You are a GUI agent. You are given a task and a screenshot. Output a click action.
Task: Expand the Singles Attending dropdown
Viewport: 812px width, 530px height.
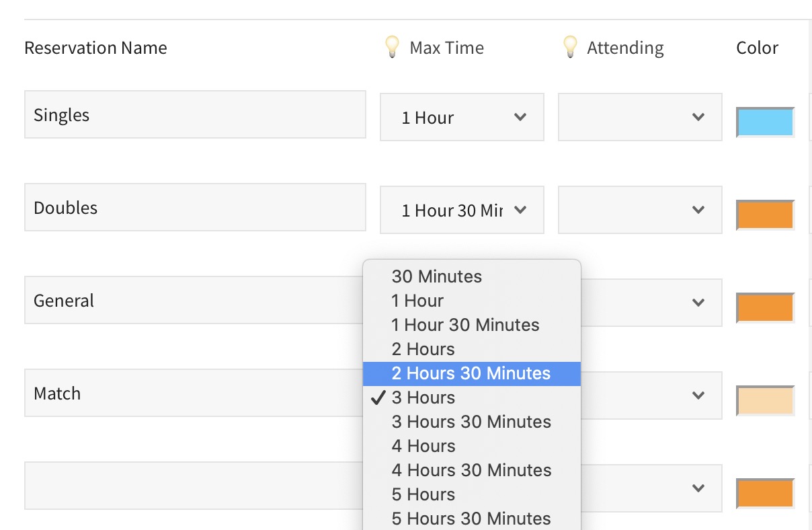pos(640,117)
